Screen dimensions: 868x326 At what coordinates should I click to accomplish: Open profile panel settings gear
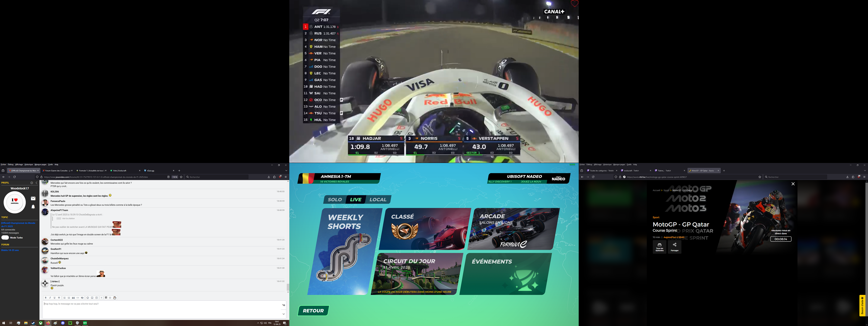tap(32, 183)
